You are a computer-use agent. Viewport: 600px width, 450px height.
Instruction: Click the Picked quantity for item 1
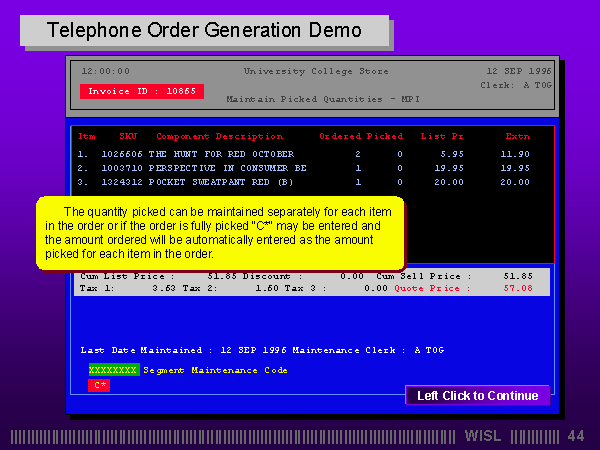399,154
